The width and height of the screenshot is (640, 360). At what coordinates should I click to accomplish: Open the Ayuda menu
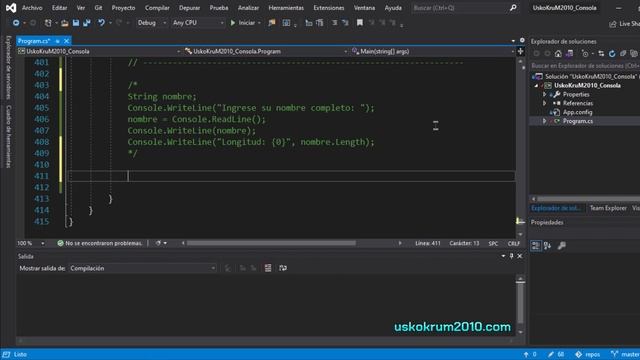pos(393,8)
